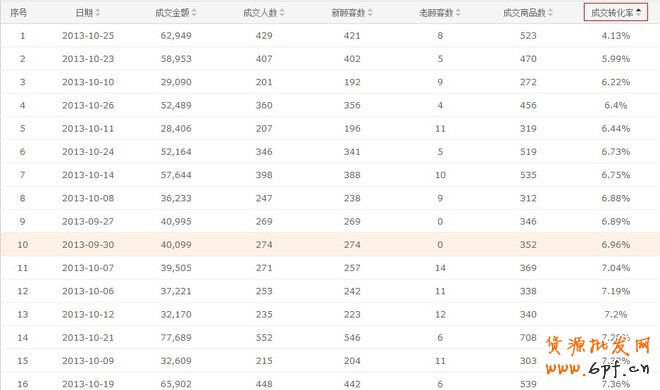Click the 成交金额 sort arrows
Screen dimensions: 660x390
194,13
